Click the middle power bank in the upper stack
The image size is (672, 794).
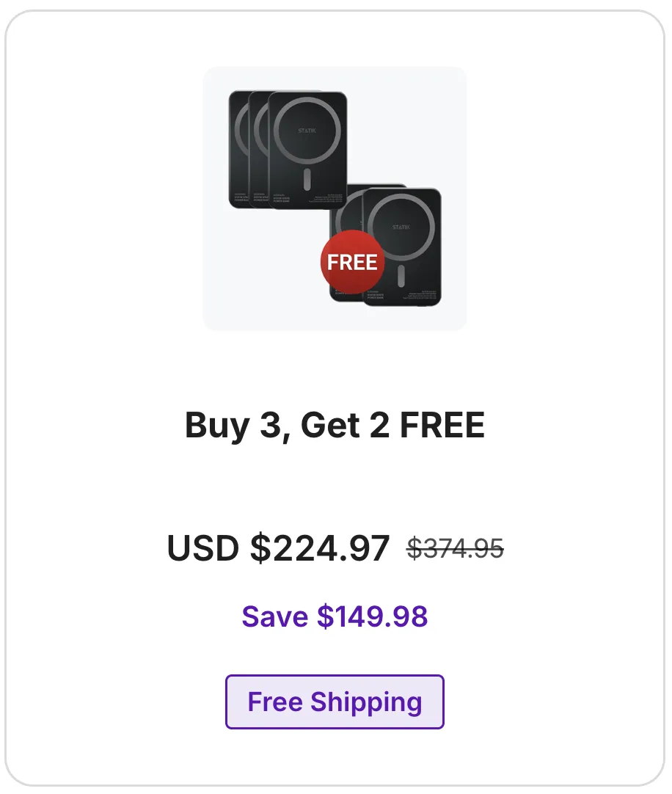[259, 150]
